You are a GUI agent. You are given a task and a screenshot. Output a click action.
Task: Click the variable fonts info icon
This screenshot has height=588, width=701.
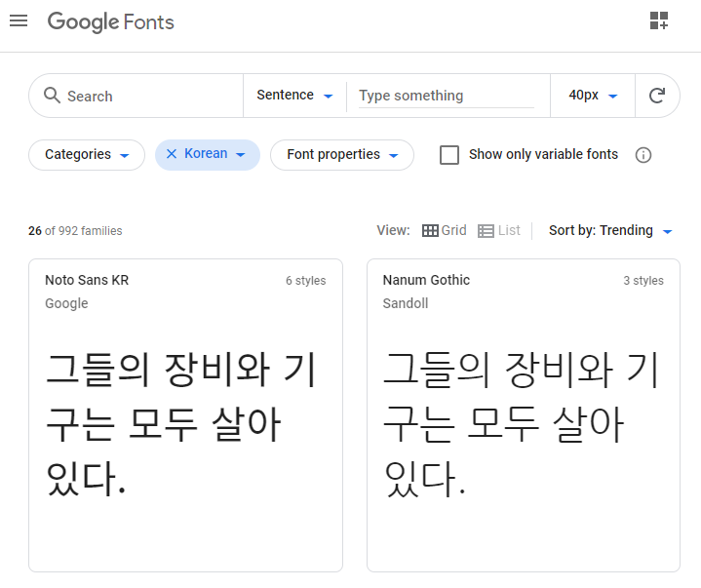pyautogui.click(x=643, y=155)
